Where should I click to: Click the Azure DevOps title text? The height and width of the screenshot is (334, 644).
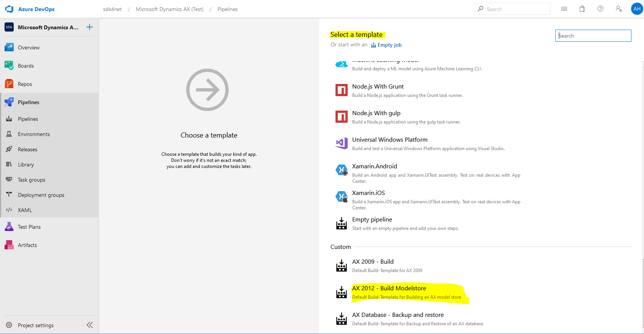37,9
